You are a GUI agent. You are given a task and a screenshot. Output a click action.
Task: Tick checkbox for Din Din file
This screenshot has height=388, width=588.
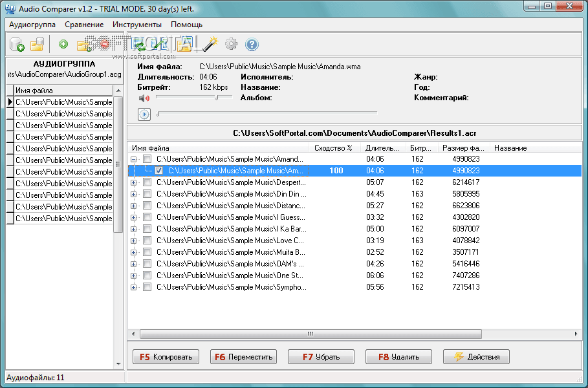[x=147, y=194]
